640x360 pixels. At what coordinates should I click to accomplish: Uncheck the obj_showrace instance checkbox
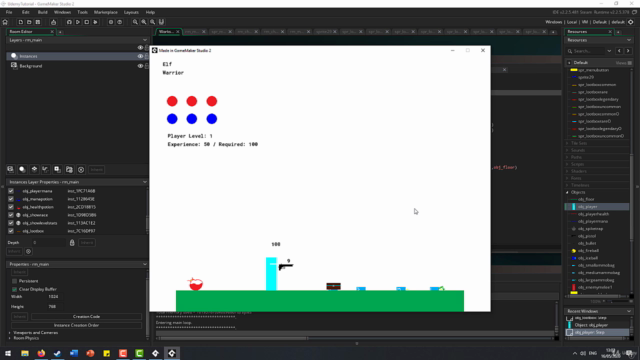11,215
